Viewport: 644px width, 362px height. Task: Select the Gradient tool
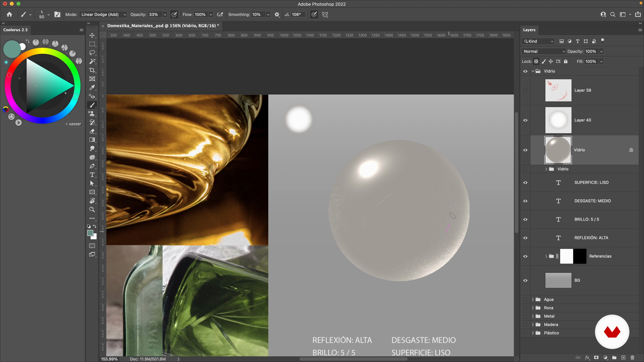(92, 140)
